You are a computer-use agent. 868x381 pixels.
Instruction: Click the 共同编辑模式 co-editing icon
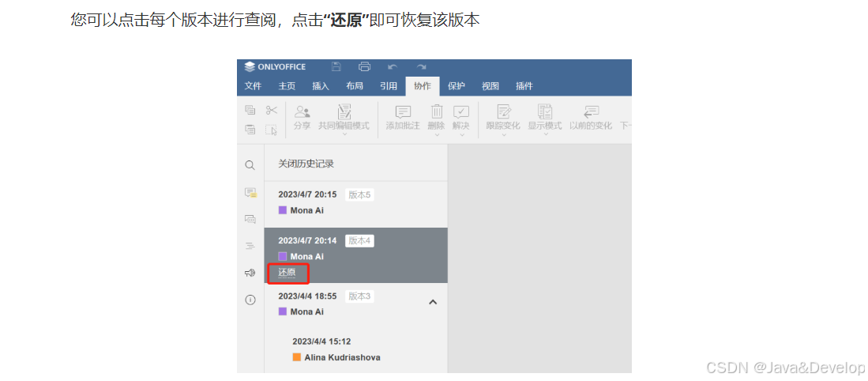pyautogui.click(x=344, y=111)
